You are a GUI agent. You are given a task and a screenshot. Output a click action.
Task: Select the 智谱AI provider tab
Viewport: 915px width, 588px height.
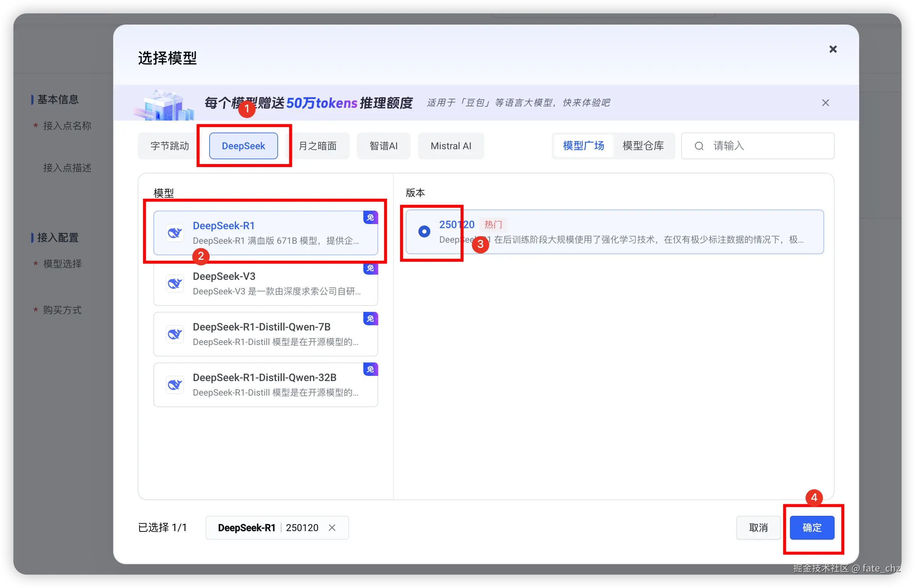tap(383, 146)
